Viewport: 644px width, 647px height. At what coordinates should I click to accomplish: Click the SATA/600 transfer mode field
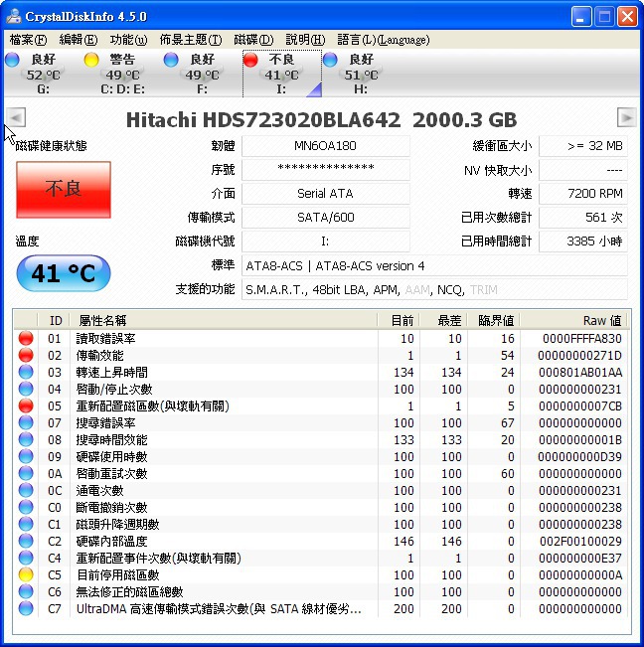(x=326, y=218)
